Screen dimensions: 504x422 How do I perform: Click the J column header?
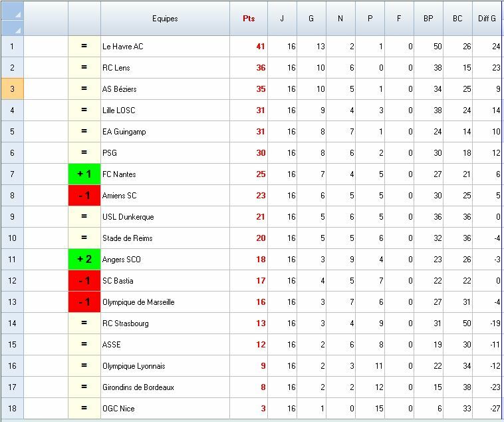click(x=282, y=19)
